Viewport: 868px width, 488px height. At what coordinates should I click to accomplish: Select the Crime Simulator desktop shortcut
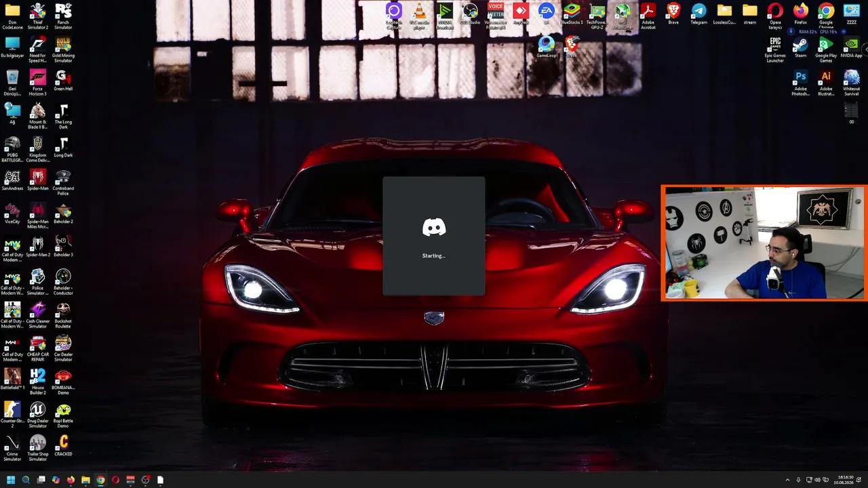[x=12, y=448]
